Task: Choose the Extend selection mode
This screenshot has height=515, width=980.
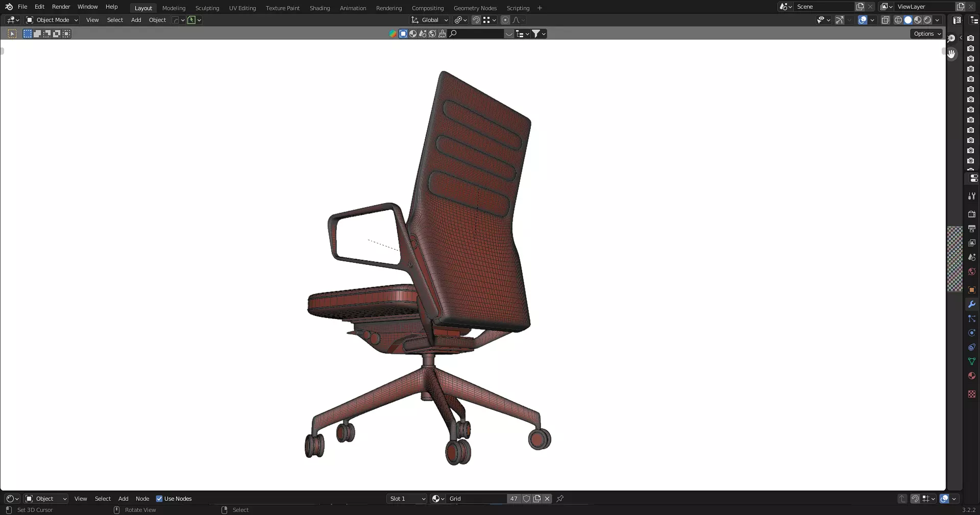Action: coord(37,34)
